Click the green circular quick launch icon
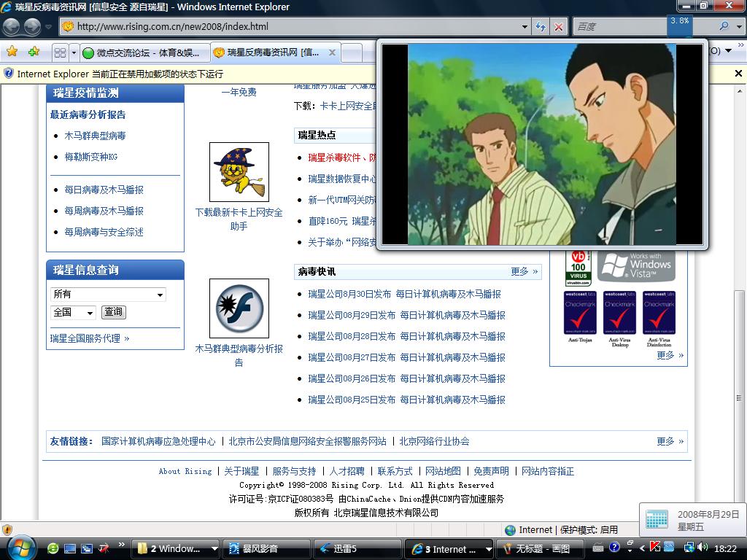Image resolution: width=747 pixels, height=560 pixels. tap(53, 548)
